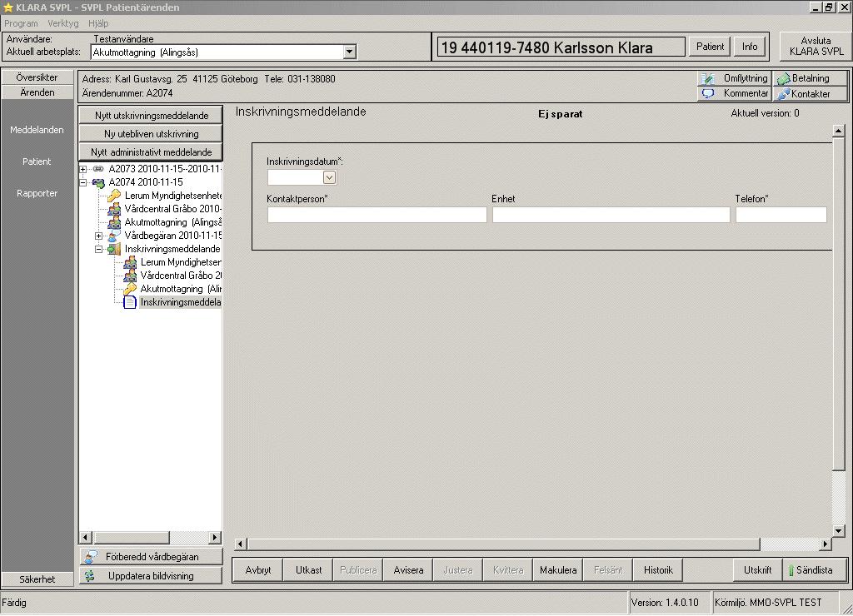Click people icon beside Lerum Myndighetsen under Inskrivningsmeddelande
This screenshot has width=853, height=616.
129,262
